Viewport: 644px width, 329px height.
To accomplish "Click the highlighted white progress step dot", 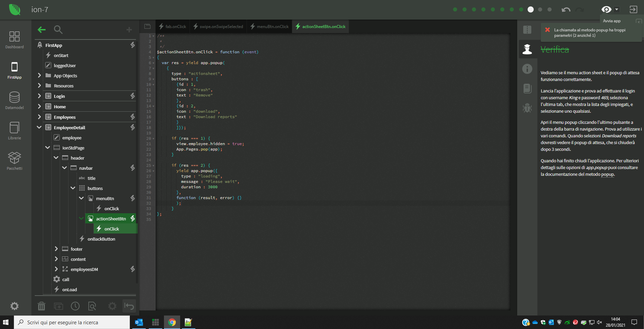I will tap(531, 9).
